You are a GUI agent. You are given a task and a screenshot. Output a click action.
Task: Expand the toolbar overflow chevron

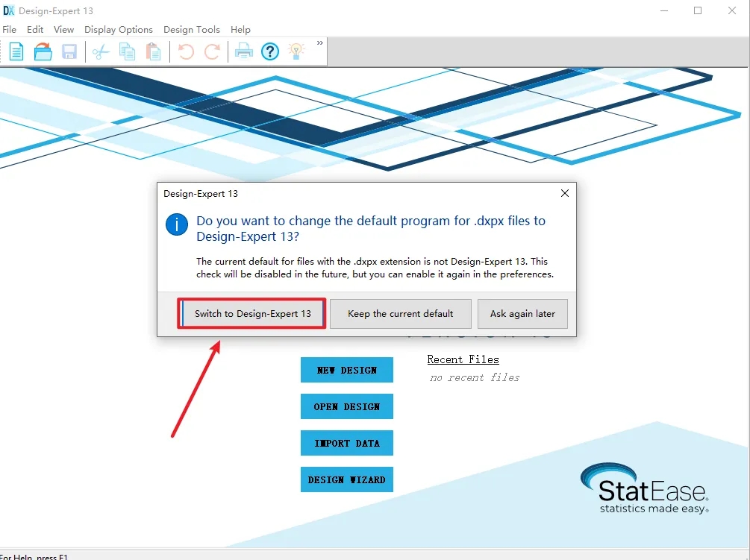(320, 43)
